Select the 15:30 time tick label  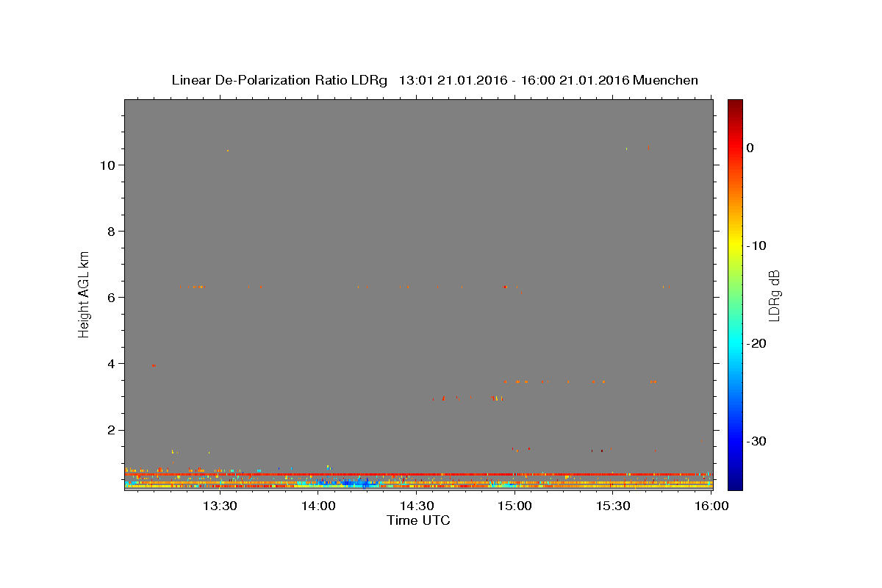click(613, 506)
